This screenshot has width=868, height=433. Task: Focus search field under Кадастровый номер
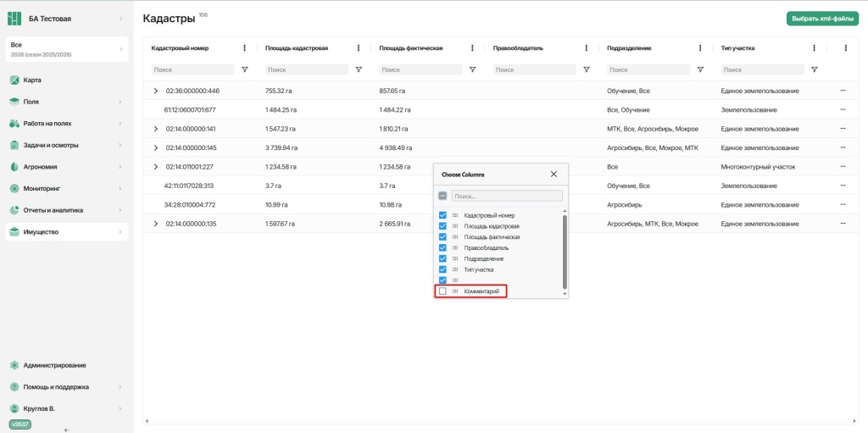[192, 69]
